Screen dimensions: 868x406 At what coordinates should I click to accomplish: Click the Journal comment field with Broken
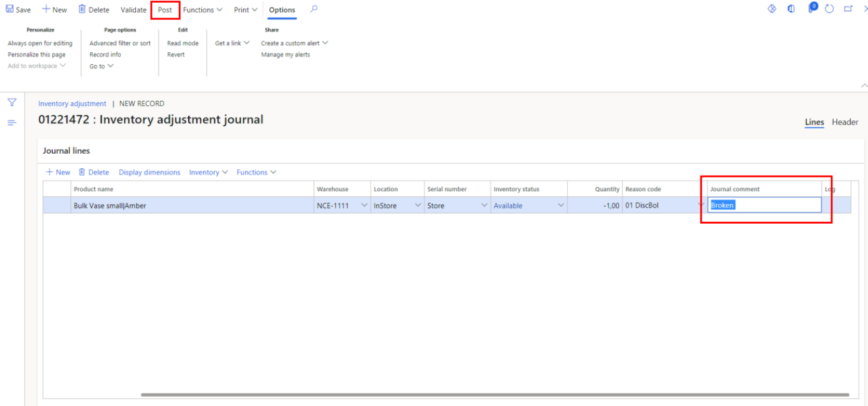coord(764,205)
